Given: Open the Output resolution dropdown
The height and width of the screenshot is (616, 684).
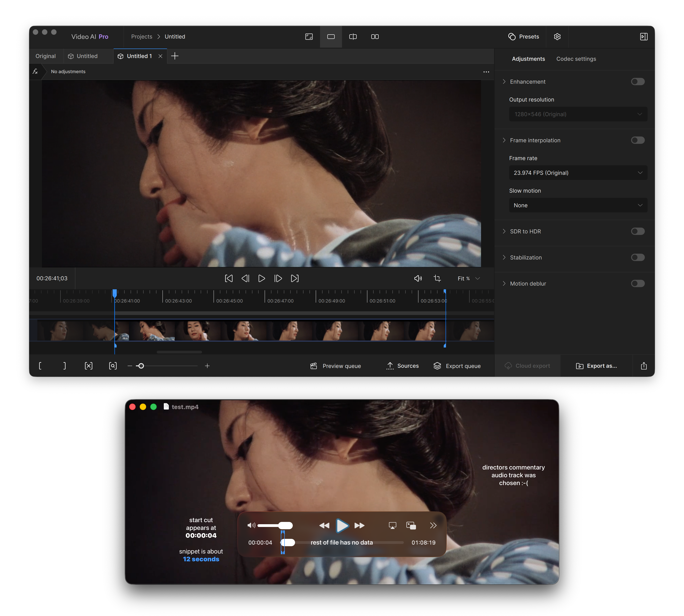Looking at the screenshot, I should [x=578, y=114].
